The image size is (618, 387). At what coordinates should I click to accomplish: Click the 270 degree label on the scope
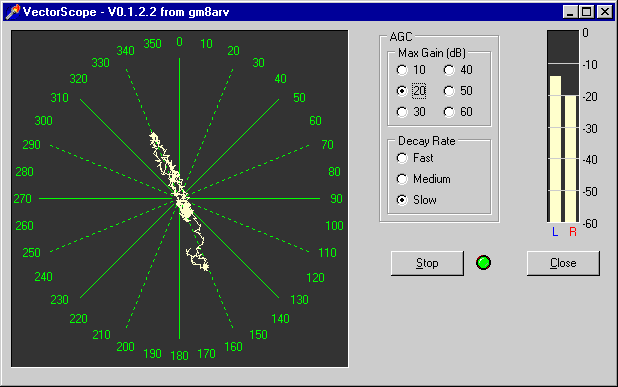coord(22,199)
